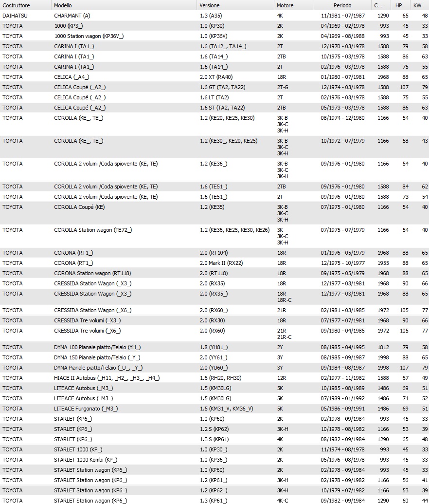Click the 12R engine cell
This screenshot has height=504, width=429.
pos(281,378)
